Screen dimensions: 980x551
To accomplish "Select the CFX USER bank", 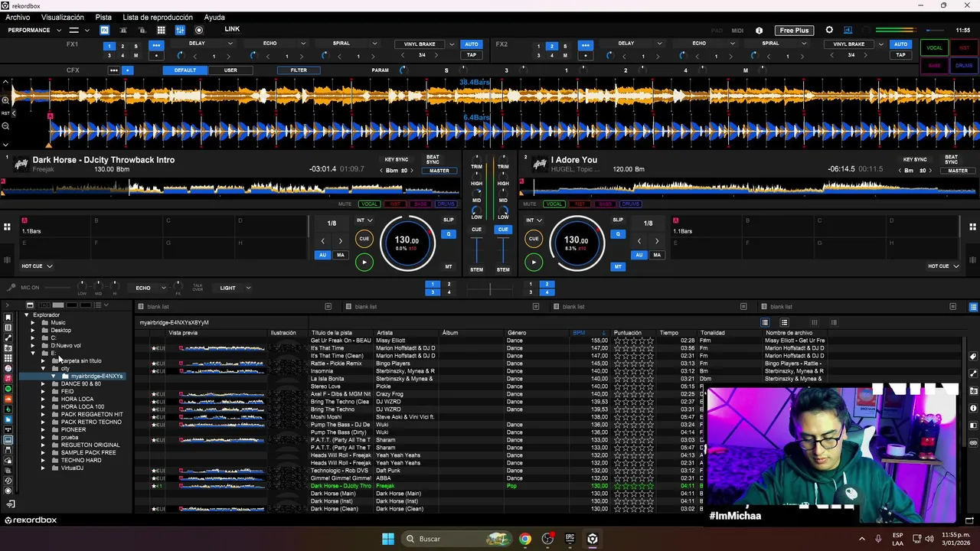I will click(x=230, y=70).
